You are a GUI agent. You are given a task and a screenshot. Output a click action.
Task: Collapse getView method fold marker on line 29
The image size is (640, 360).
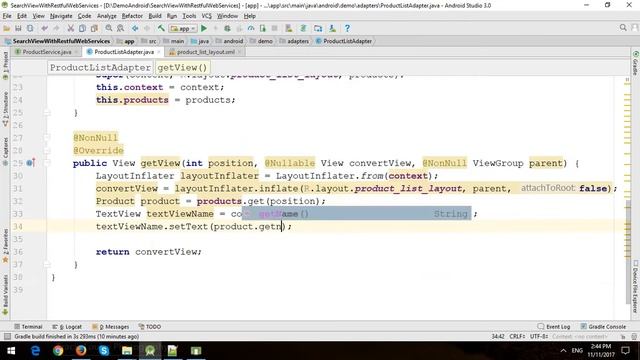[47, 163]
